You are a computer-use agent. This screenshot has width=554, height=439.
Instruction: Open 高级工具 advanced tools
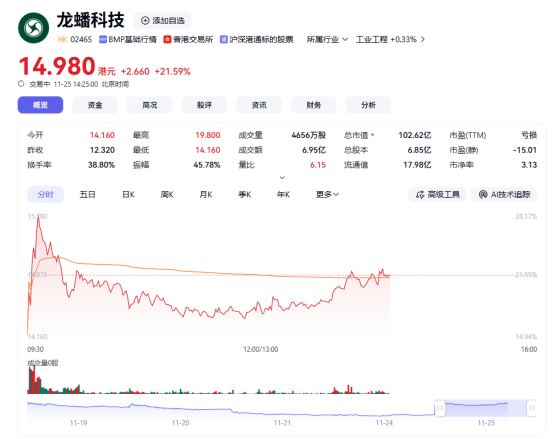[437, 195]
